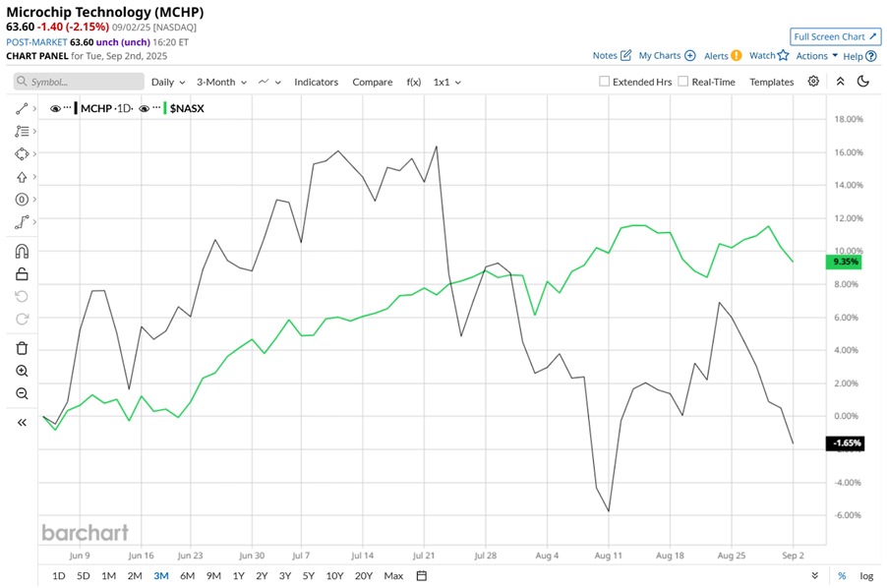Open the 3-Month period dropdown

point(221,82)
